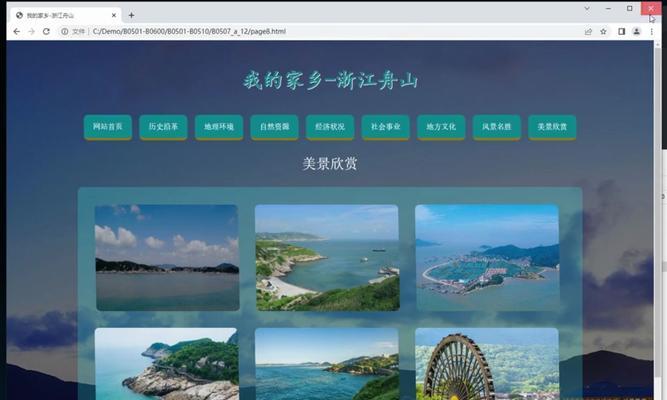Visit the 风景名胜 page

(x=496, y=127)
